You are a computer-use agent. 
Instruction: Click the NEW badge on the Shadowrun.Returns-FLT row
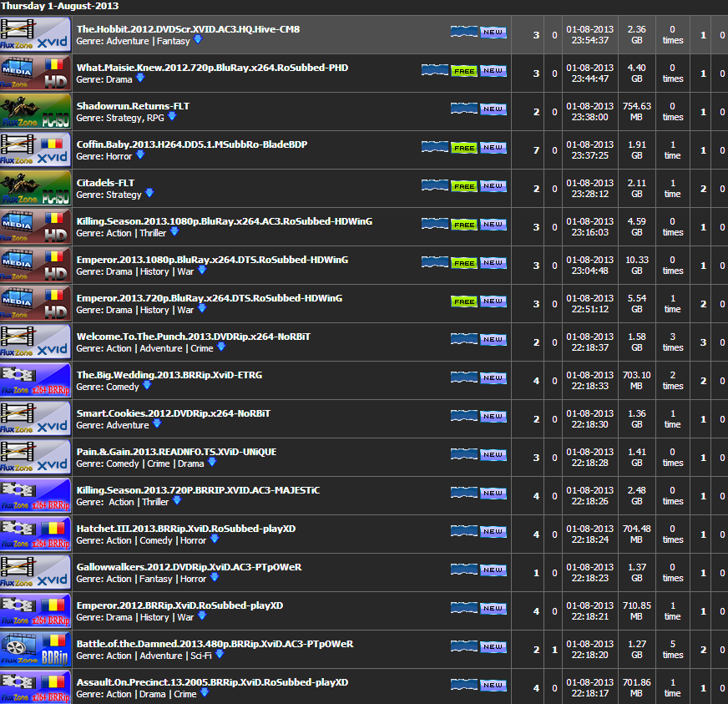(x=493, y=109)
